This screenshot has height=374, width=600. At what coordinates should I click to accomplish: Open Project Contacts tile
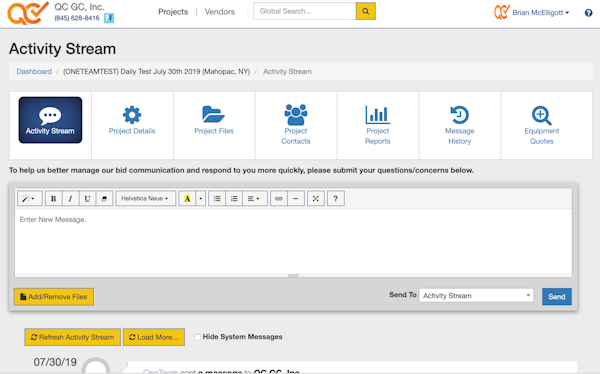(x=296, y=124)
